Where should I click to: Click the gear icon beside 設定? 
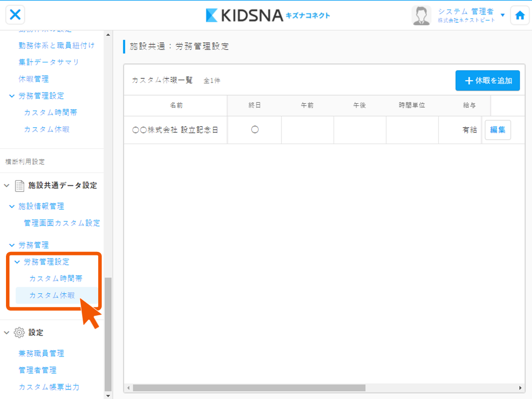tap(19, 333)
